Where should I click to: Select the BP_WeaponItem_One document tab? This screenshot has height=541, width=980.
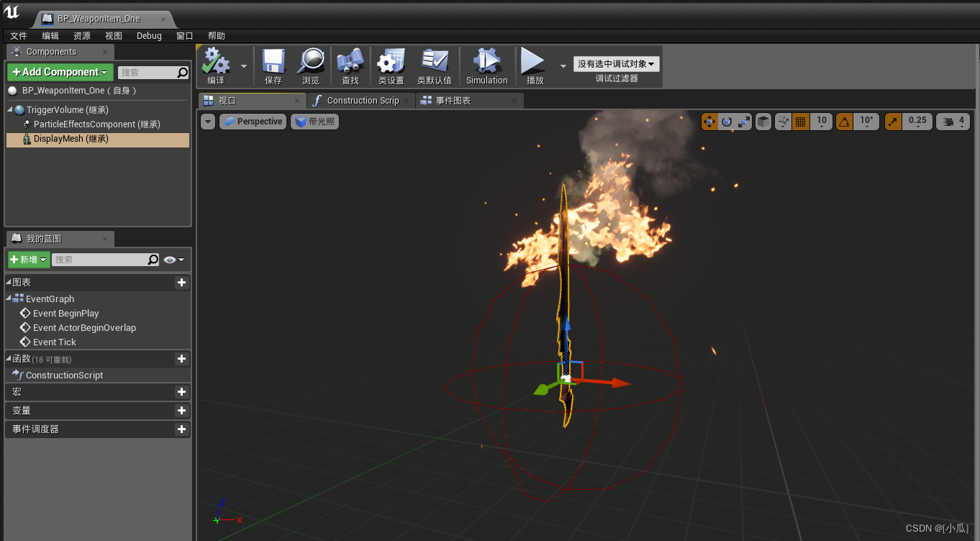(104, 19)
